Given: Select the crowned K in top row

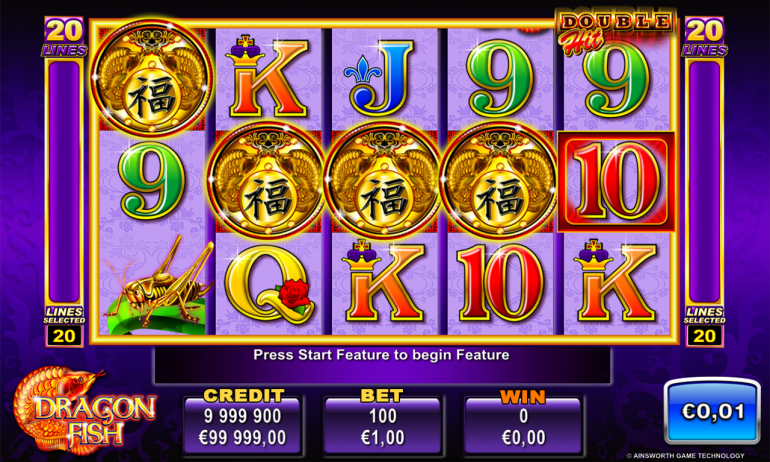Looking at the screenshot, I should (267, 76).
